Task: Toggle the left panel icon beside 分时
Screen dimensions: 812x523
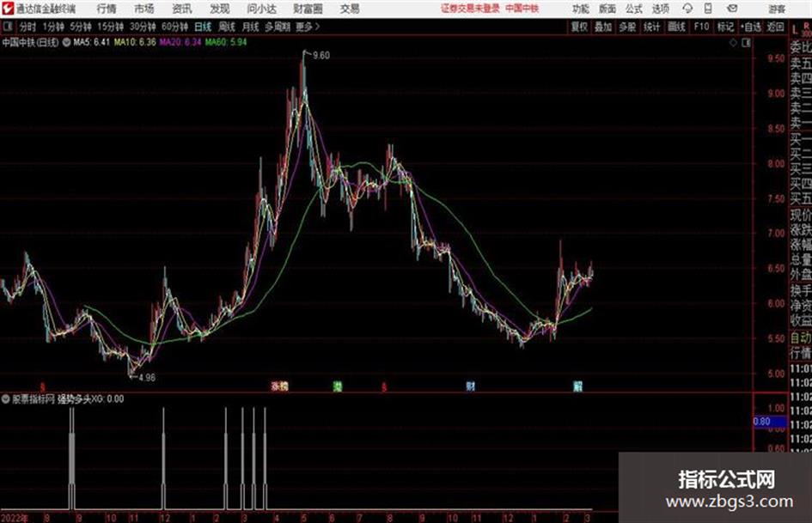Action: 8,27
